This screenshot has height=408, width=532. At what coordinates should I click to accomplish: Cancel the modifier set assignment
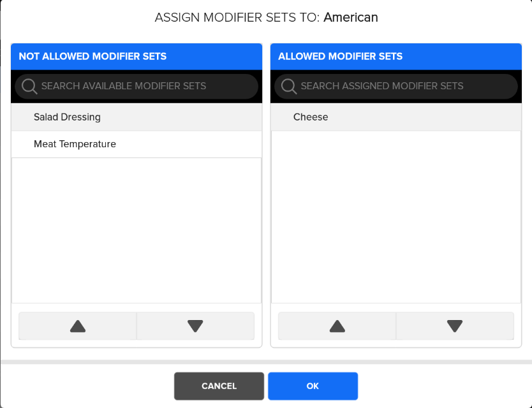[x=219, y=386]
